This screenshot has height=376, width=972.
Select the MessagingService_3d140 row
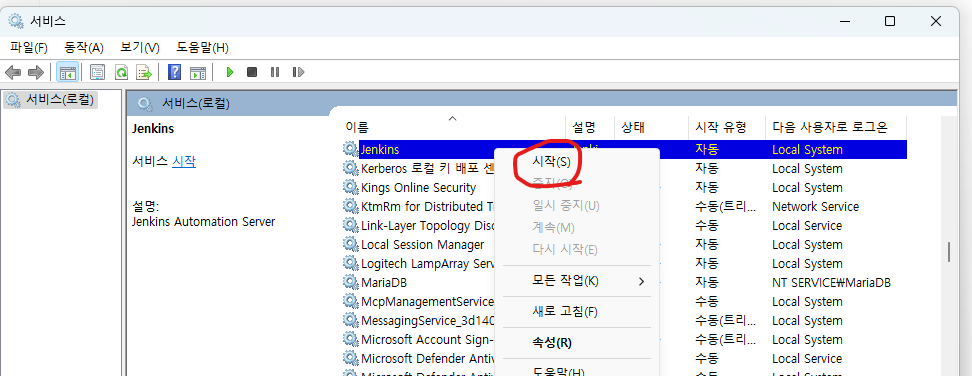coord(625,320)
